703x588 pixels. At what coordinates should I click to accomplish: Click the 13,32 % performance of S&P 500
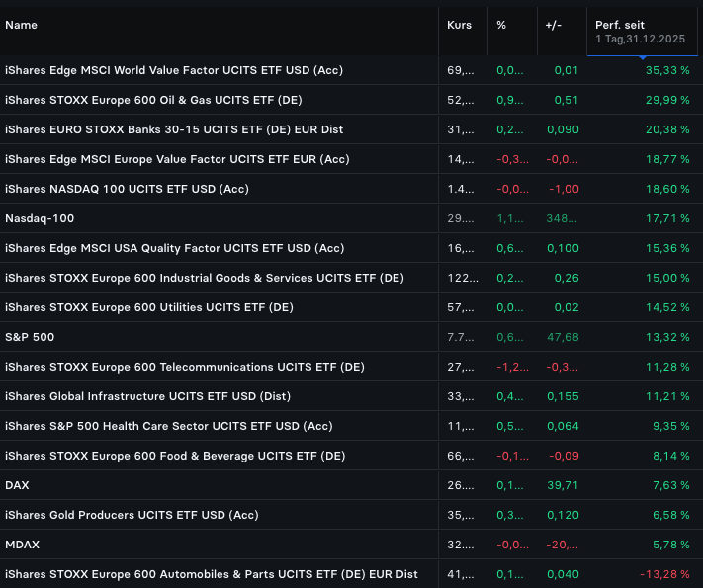667,337
